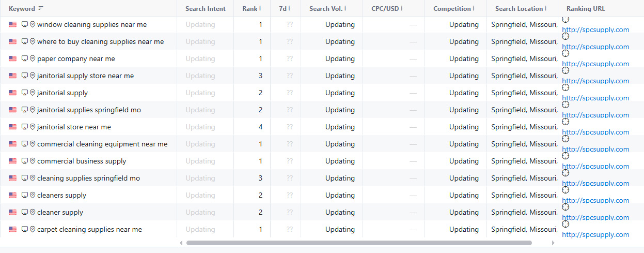Click the info icon next to Search Location header

pyautogui.click(x=546, y=8)
